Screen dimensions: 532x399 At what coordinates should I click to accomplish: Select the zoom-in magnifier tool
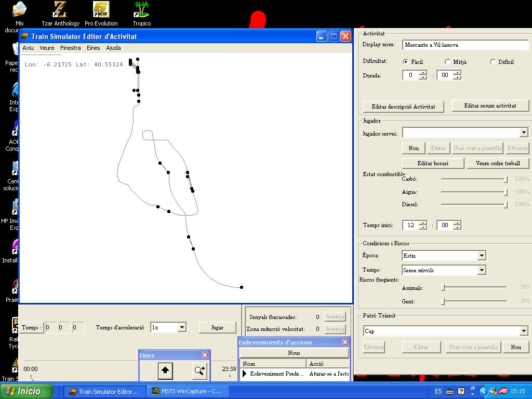point(199,370)
